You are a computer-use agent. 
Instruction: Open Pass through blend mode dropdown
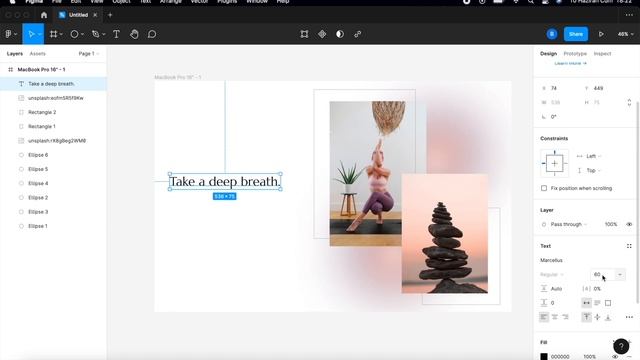pos(569,224)
